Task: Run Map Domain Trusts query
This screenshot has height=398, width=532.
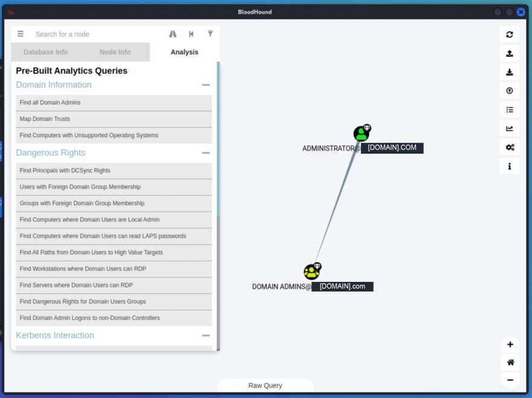Action: pyautogui.click(x=114, y=119)
